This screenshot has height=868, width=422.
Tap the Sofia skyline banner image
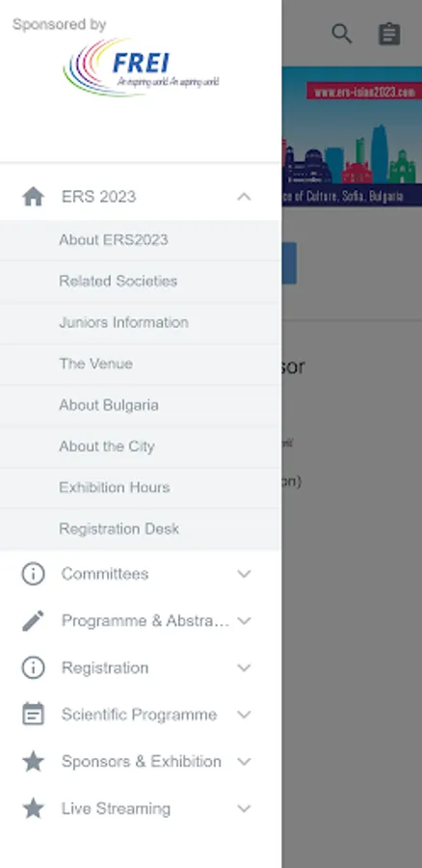point(352,136)
